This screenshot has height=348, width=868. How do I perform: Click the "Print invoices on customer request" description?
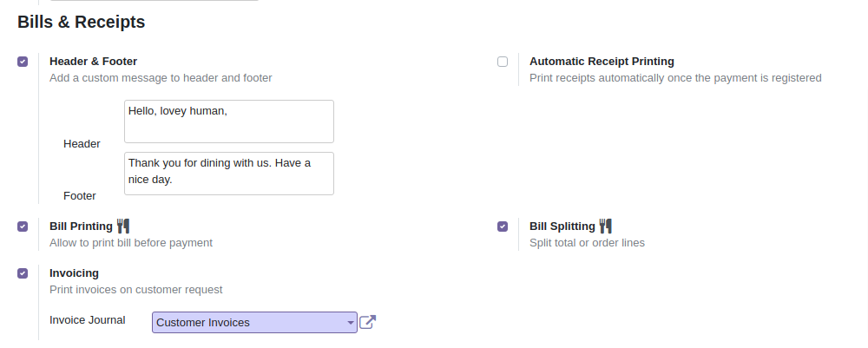coord(135,290)
